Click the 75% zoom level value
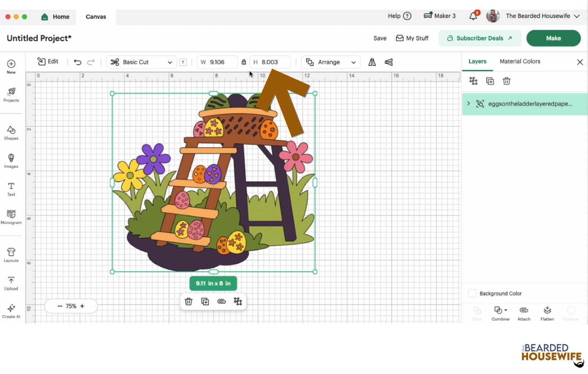The image size is (588, 374). (71, 306)
